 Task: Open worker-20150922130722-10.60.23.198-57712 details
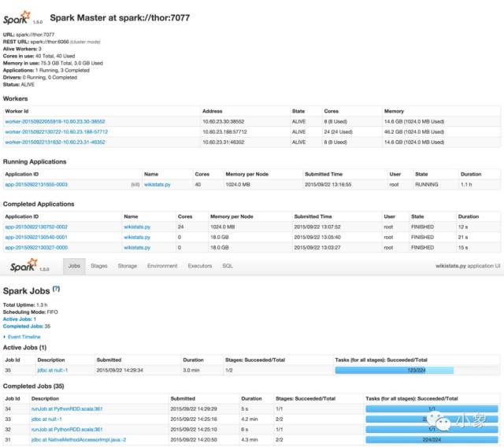(x=57, y=132)
